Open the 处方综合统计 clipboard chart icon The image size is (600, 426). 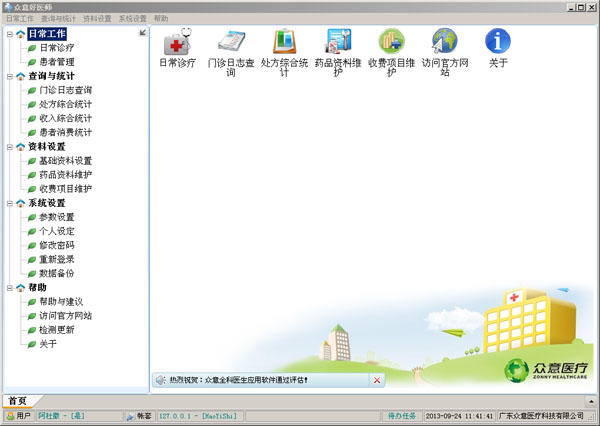[x=285, y=41]
